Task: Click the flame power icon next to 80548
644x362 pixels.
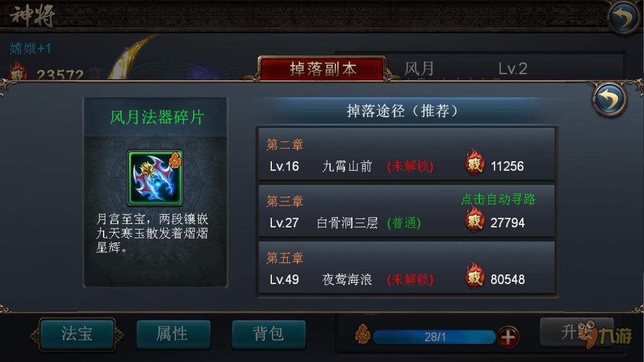Action: coord(475,275)
